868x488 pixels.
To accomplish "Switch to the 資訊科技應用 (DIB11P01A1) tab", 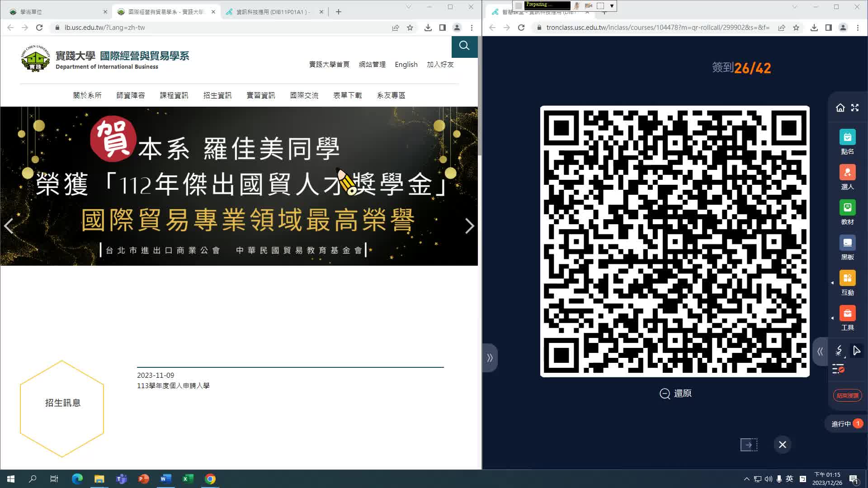I will click(x=274, y=12).
